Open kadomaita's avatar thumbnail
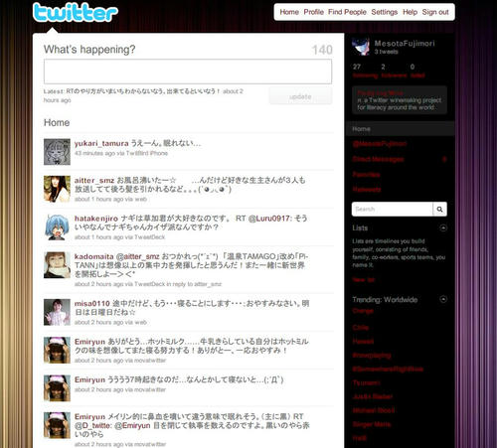497x448 pixels. pos(57,265)
